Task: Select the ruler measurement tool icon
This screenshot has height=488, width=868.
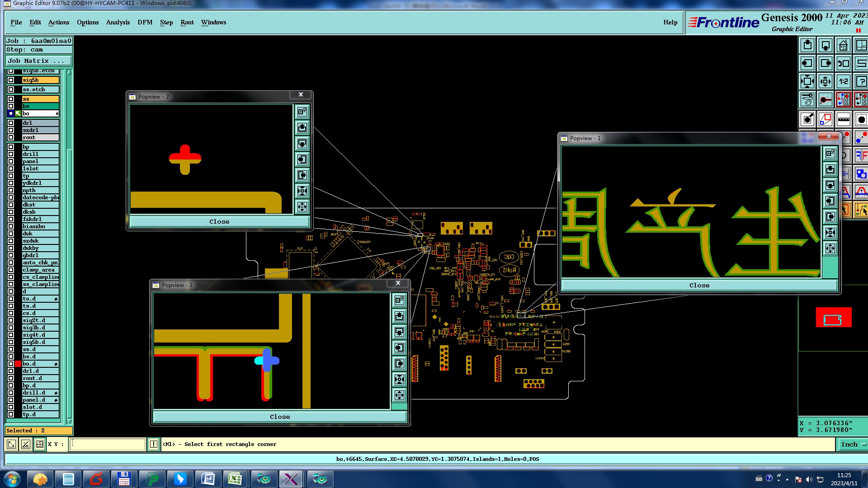Action: (844, 120)
